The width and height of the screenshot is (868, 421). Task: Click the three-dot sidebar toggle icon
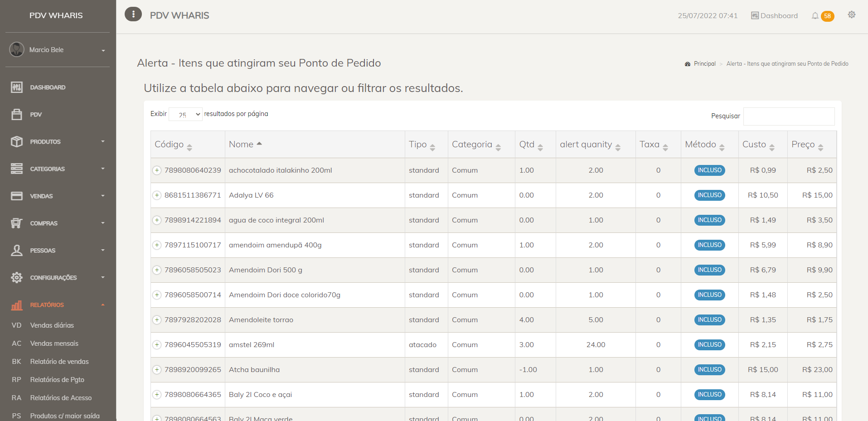[x=133, y=15]
